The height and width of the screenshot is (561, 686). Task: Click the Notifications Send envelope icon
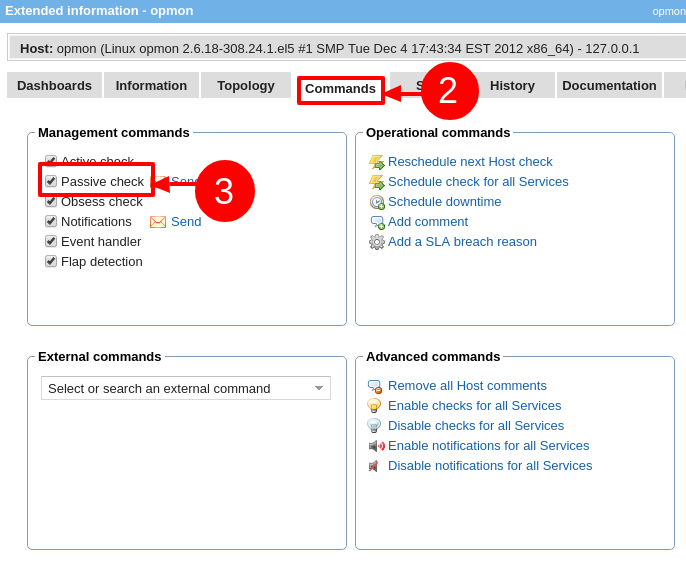158,222
